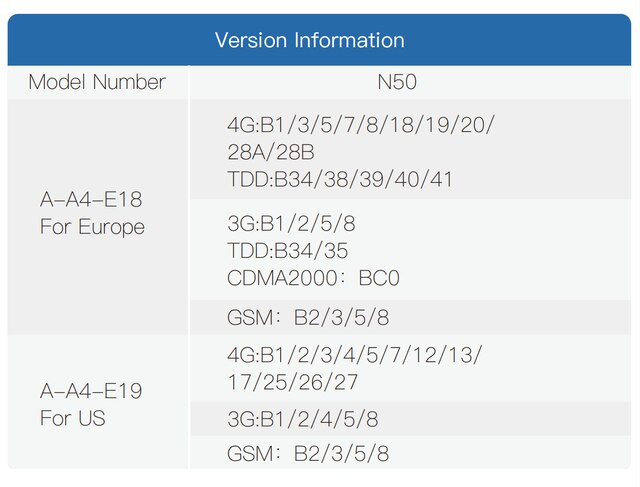Click the US 3G:B1/2/4/5/8 row

(x=410, y=419)
